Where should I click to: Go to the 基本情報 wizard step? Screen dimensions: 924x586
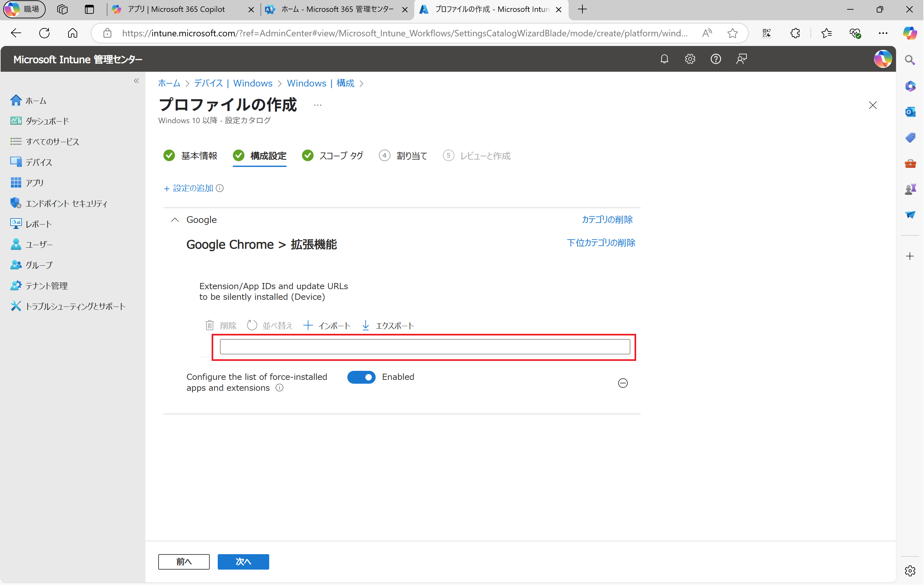[x=198, y=156]
